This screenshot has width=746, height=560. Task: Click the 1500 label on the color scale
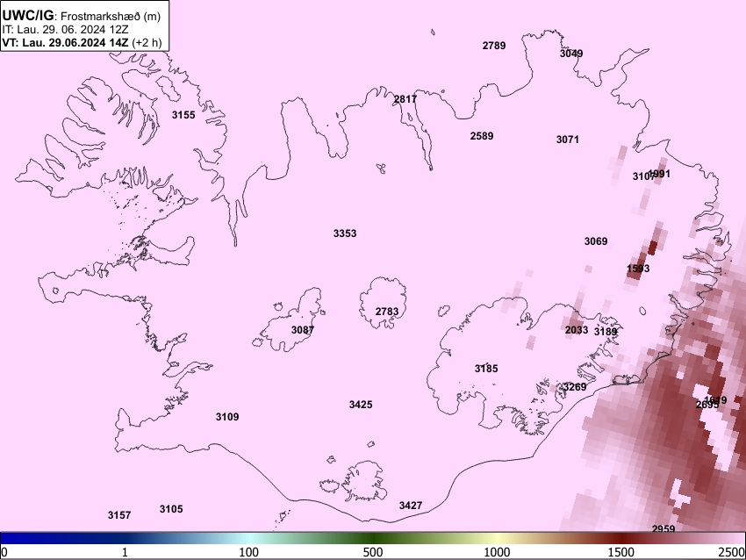[621, 552]
